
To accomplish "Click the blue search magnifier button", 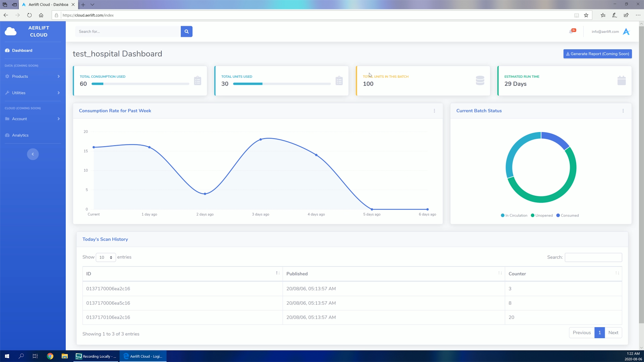I will coord(186,32).
